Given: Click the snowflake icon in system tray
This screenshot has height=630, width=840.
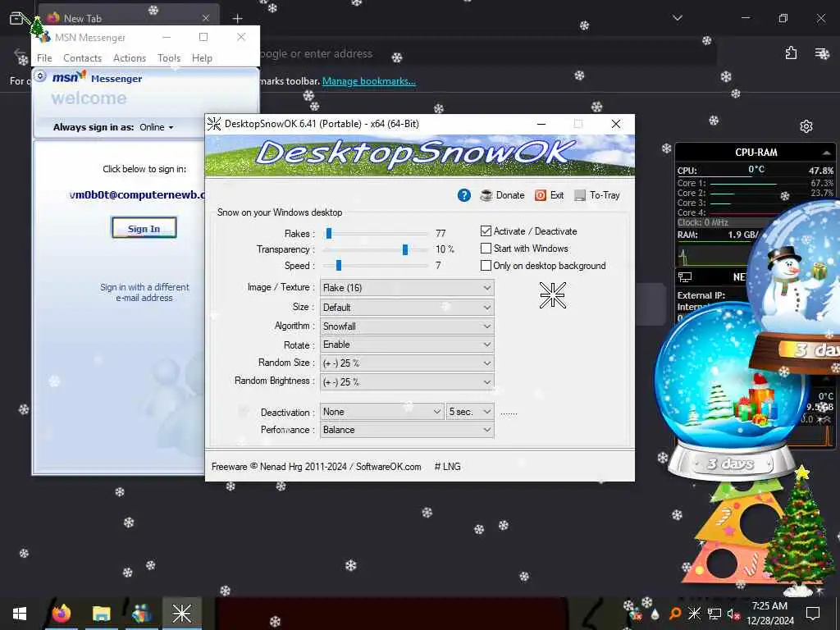Looking at the screenshot, I should (x=694, y=614).
